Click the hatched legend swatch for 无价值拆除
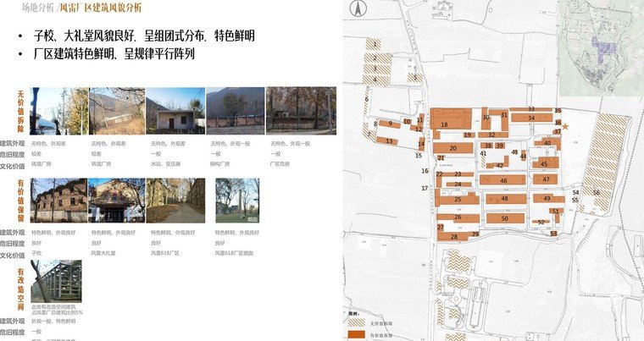 pyautogui.click(x=356, y=323)
